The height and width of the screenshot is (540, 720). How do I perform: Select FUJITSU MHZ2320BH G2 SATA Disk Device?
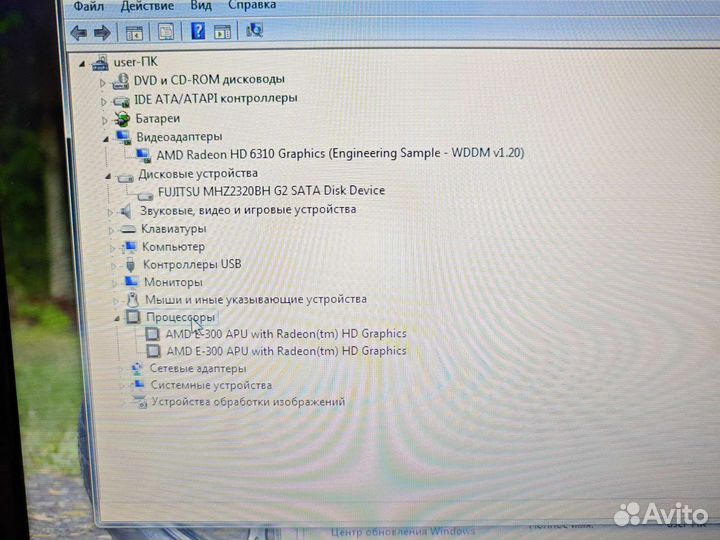[271, 191]
